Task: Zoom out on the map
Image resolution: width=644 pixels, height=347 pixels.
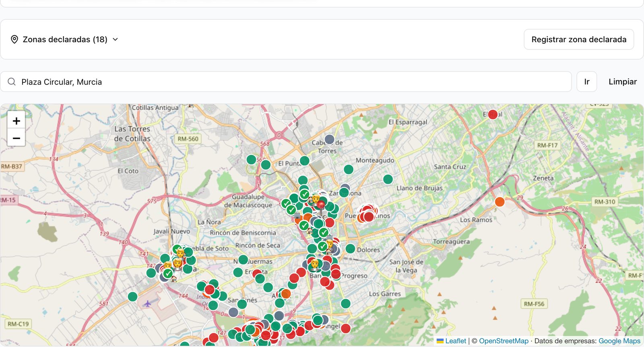Action: click(17, 138)
